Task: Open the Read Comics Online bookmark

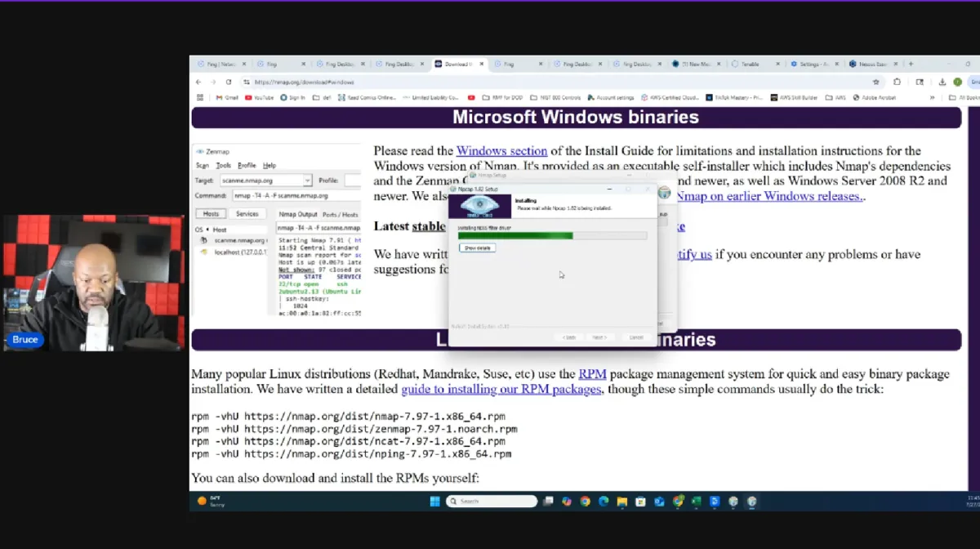Action: click(366, 97)
